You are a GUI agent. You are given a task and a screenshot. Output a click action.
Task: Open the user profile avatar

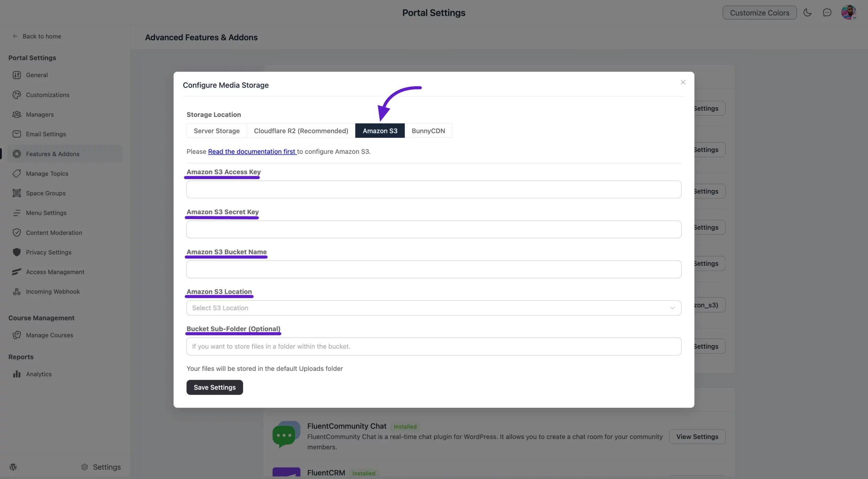[849, 13]
